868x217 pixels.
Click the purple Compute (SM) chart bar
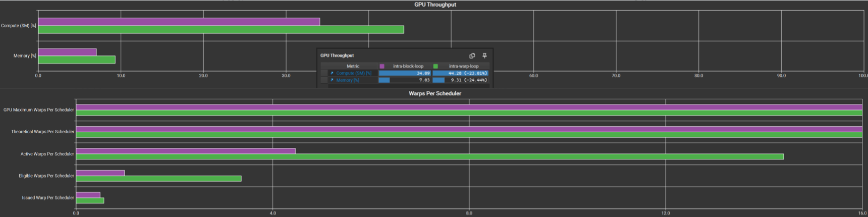[179, 22]
